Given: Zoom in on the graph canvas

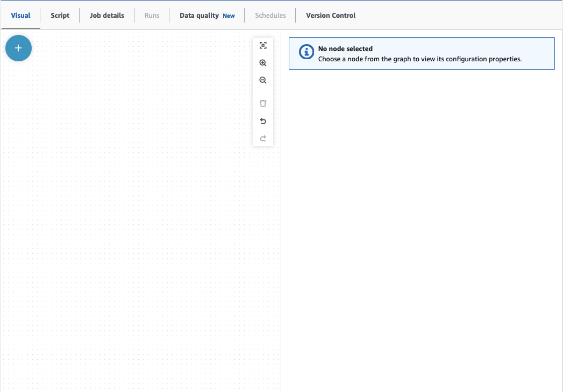Looking at the screenshot, I should 263,63.
